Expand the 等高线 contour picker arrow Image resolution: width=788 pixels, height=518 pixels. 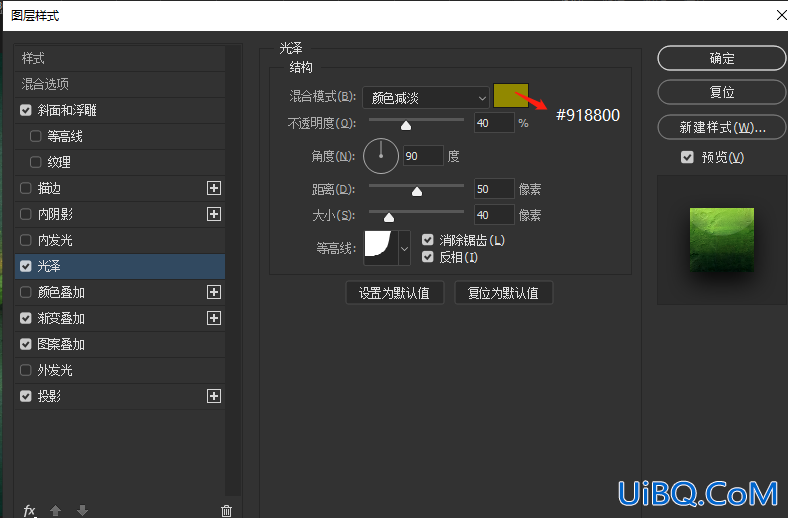click(405, 248)
